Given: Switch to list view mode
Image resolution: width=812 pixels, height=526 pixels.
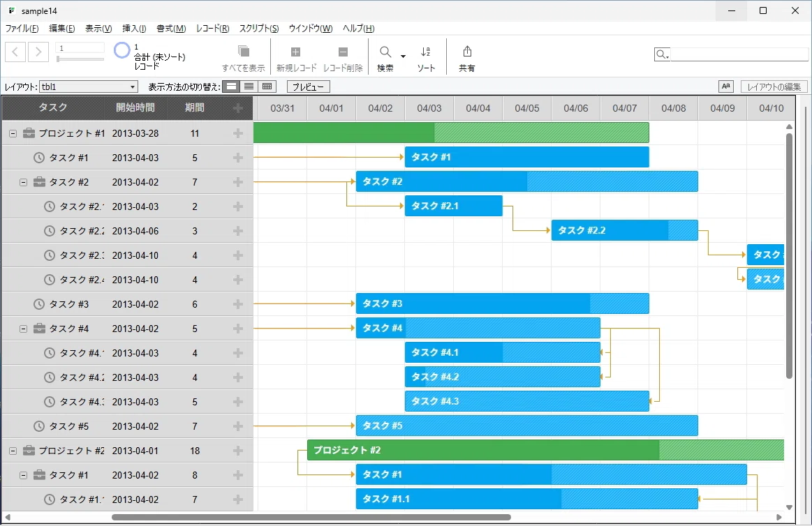Looking at the screenshot, I should [249, 87].
